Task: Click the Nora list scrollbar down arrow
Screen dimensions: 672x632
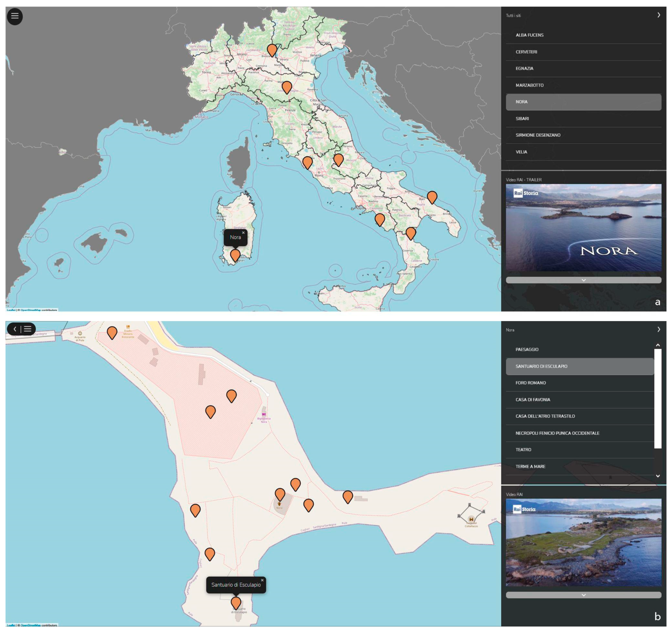Action: [658, 476]
